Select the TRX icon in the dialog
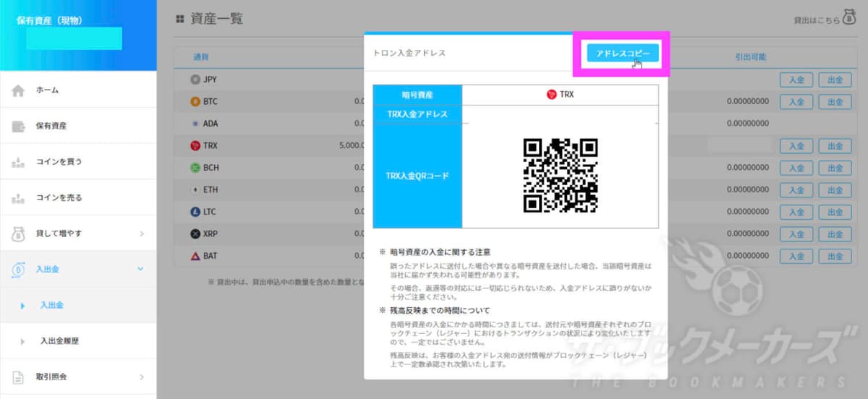The width and height of the screenshot is (868, 399). tap(552, 95)
